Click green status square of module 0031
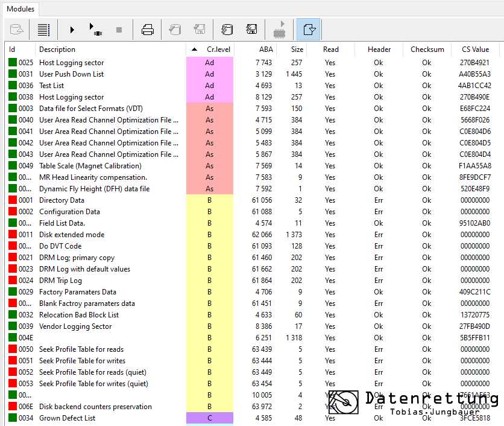The width and height of the screenshot is (504, 426). click(13, 74)
